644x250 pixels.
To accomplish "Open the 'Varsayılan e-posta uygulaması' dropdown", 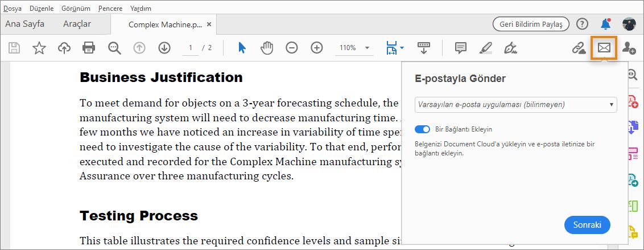I will [x=516, y=105].
